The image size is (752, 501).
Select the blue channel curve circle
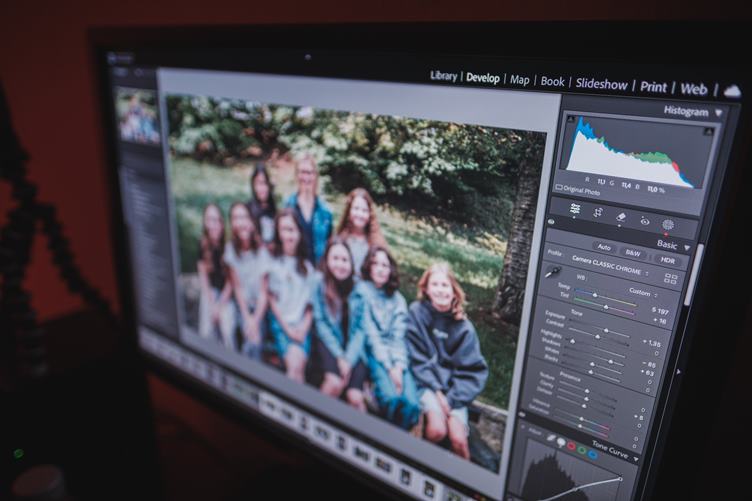pos(592,454)
